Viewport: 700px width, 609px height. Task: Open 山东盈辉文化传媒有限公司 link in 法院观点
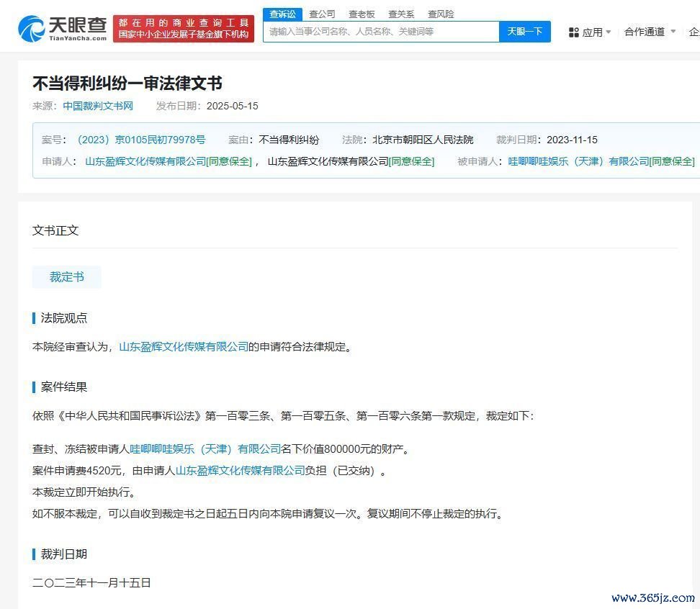pos(184,347)
